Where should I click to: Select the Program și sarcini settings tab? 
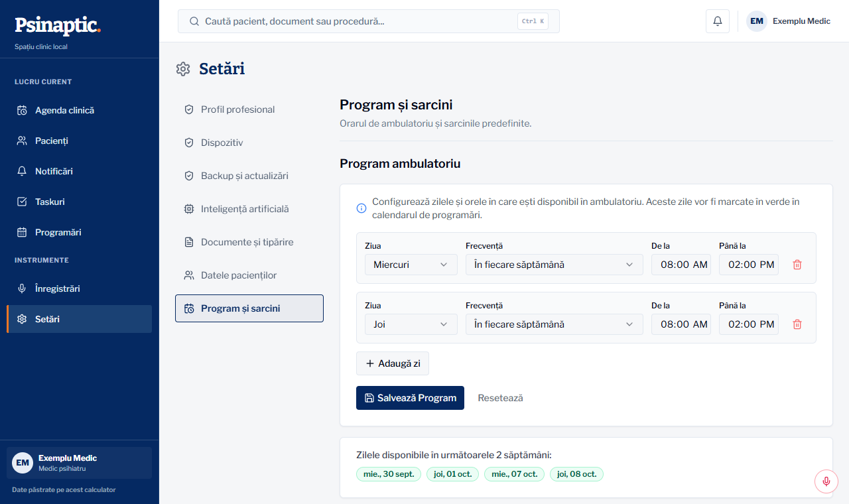[249, 308]
